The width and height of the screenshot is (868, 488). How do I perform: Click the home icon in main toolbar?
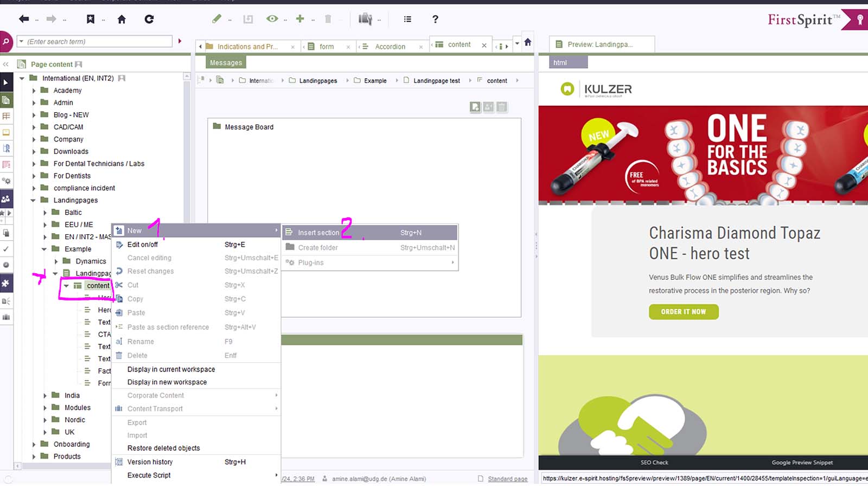122,20
